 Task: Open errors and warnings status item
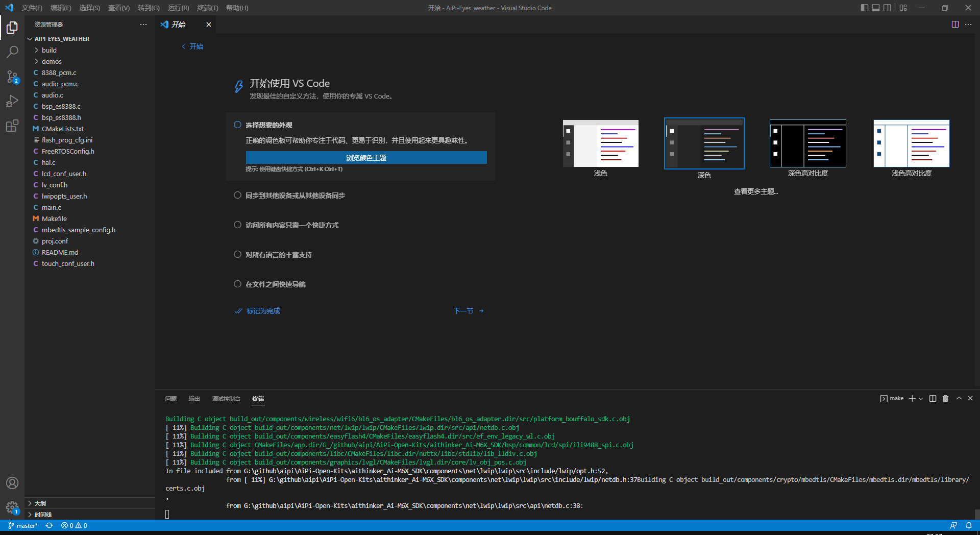click(x=74, y=525)
